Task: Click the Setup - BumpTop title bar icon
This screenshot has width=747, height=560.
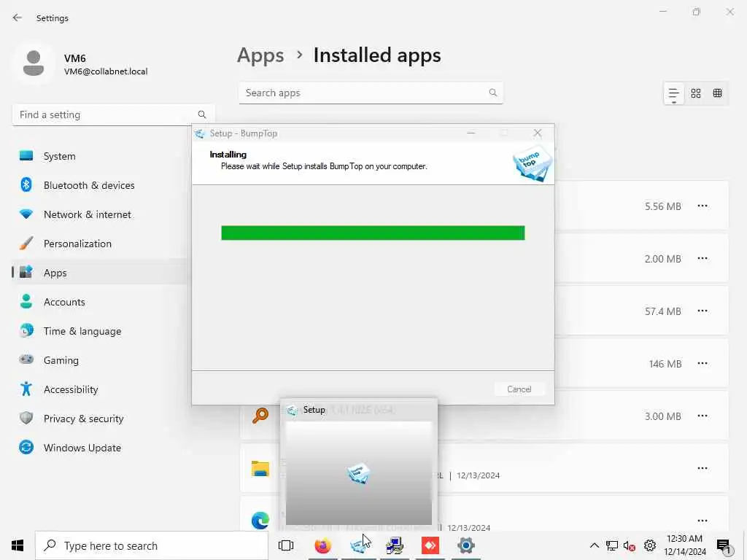Action: click(200, 134)
